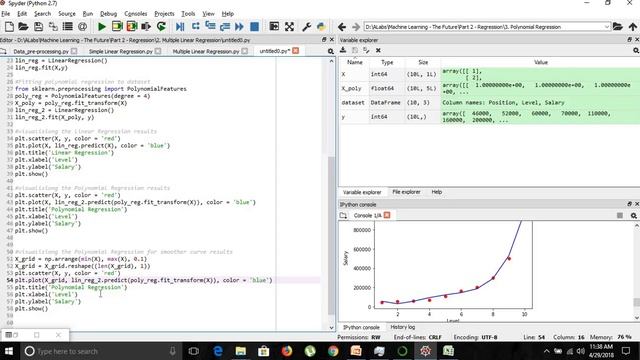Select the X_poly variable row
Viewport: 640px width, 360px height.
click(x=489, y=89)
